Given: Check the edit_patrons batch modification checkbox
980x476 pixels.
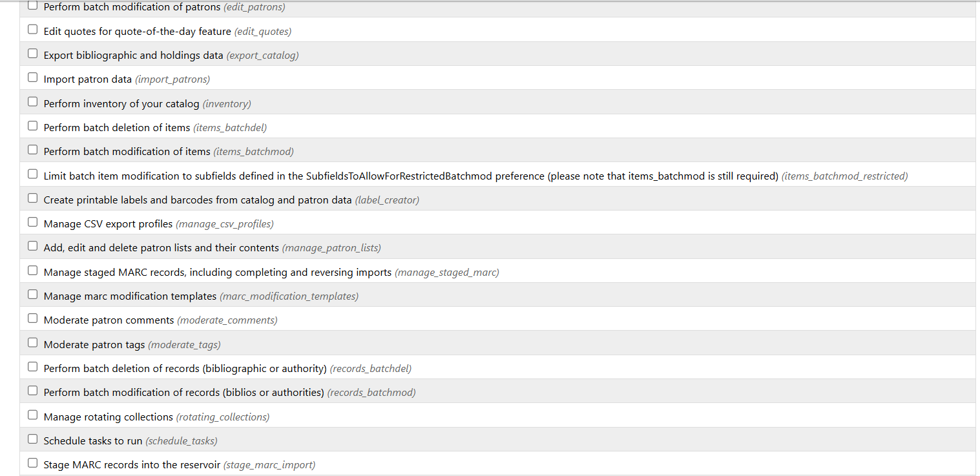Looking at the screenshot, I should (x=33, y=6).
